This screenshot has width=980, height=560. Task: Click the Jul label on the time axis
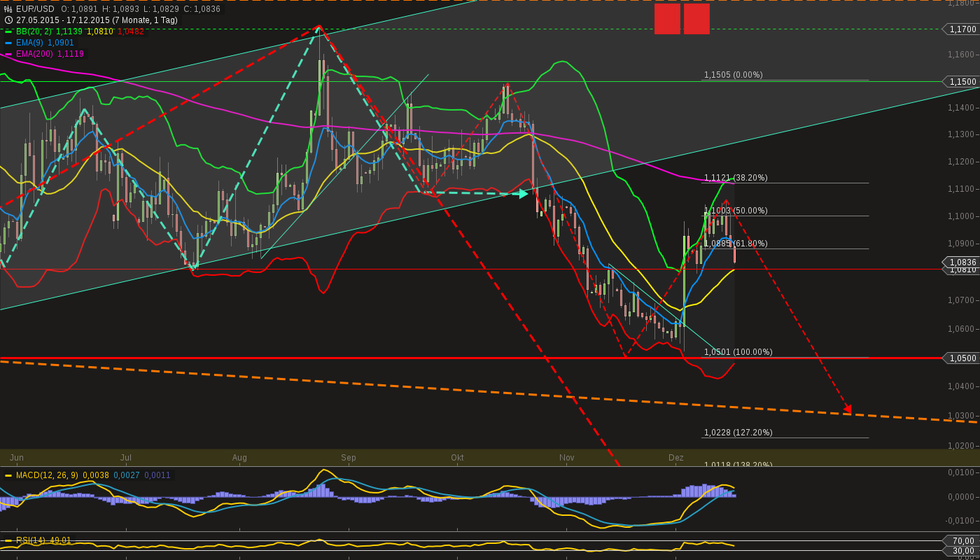click(126, 458)
